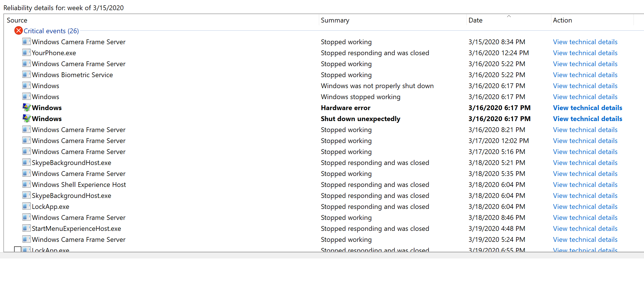
Task: Click the icon beside StartMenuExperienceHost.exe
Action: (x=26, y=228)
